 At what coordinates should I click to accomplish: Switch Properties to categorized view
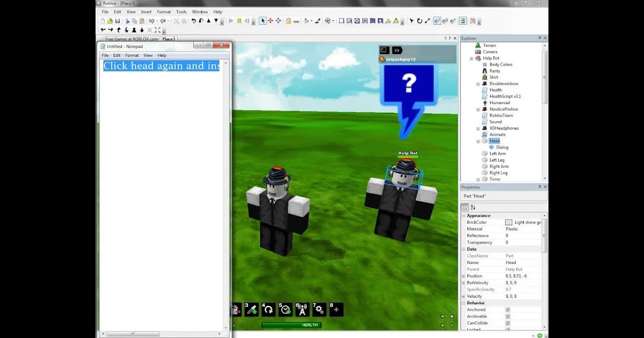465,207
